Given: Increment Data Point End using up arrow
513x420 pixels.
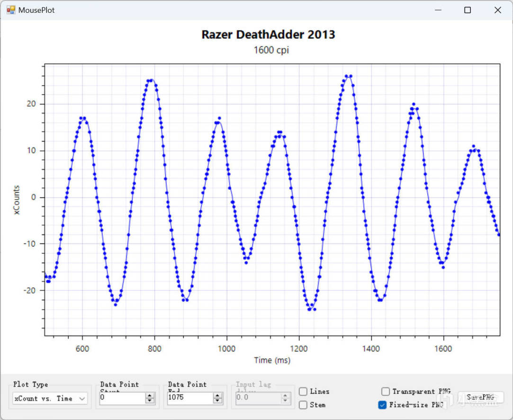Looking at the screenshot, I should click(x=218, y=396).
